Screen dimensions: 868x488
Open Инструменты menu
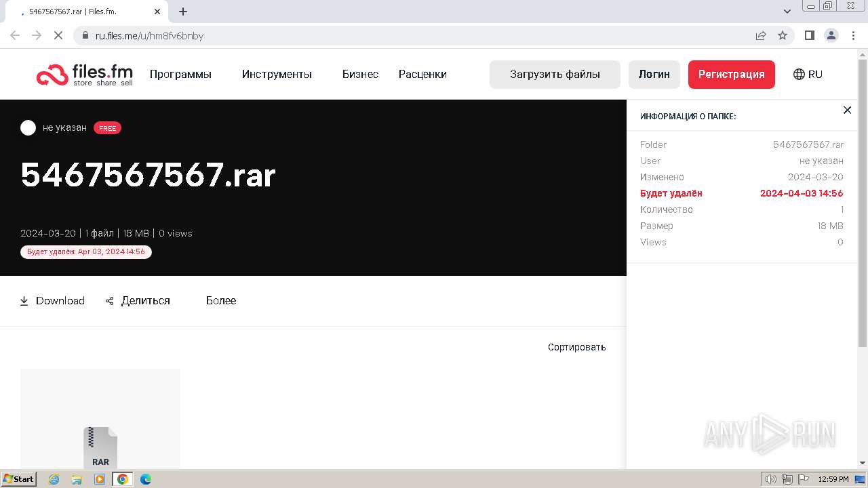[277, 75]
